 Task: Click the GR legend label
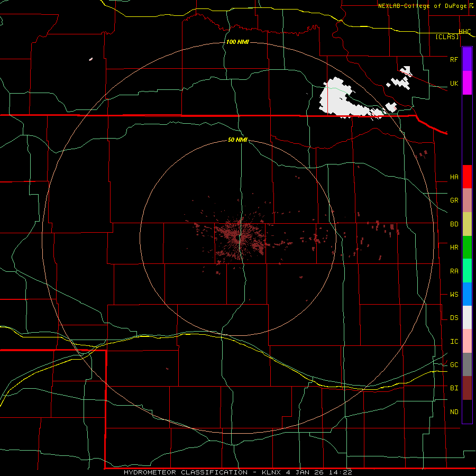point(454,200)
